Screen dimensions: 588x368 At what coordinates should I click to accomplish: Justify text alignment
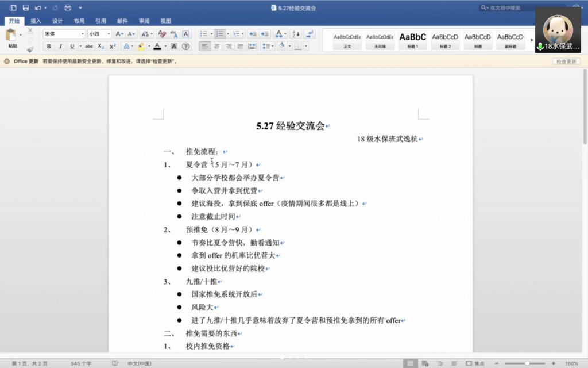tap(241, 46)
